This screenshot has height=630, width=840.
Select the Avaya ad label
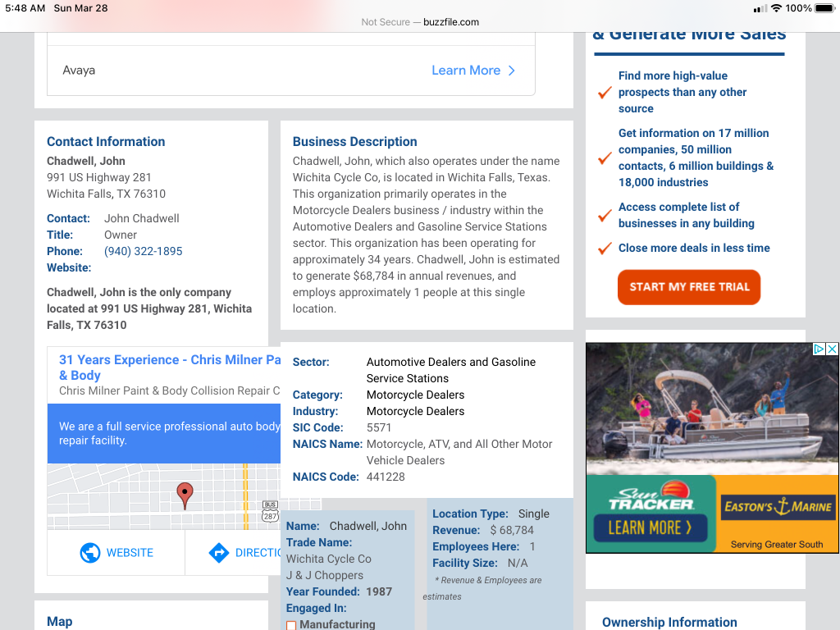coord(79,71)
